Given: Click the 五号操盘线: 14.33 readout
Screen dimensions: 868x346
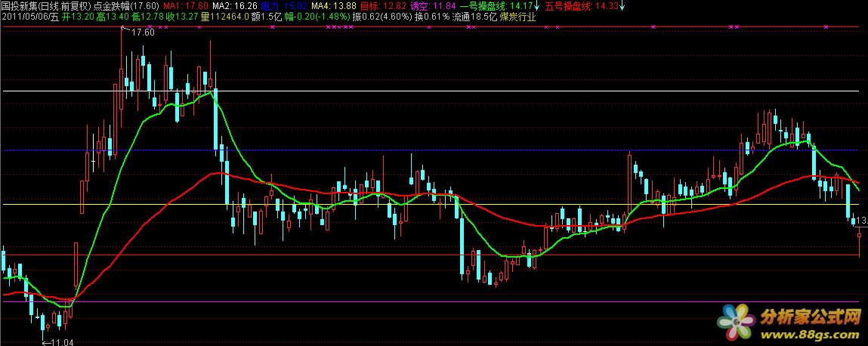Looking at the screenshot, I should pos(582,7).
